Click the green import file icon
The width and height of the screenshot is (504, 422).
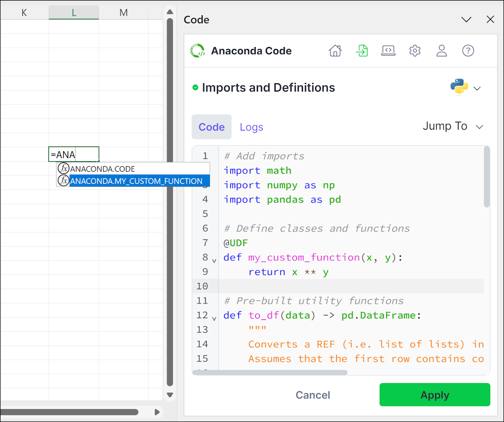362,50
